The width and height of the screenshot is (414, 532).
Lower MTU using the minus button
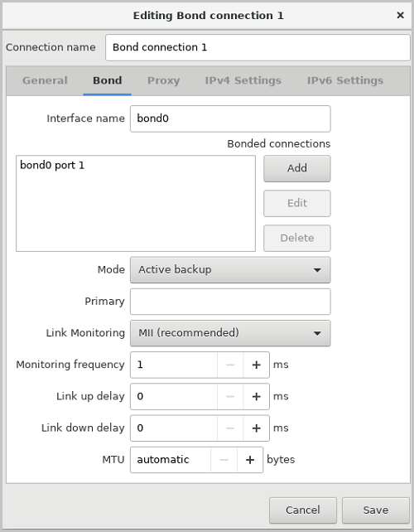[224, 460]
